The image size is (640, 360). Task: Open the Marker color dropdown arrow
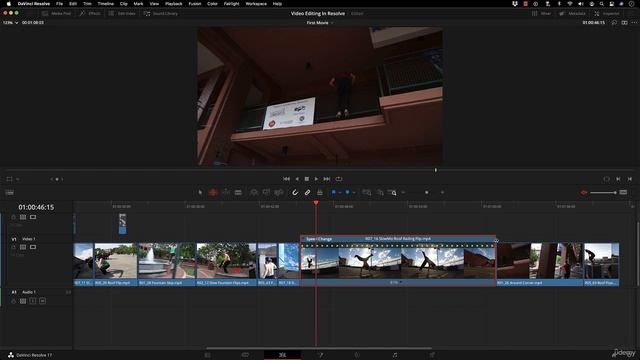[x=353, y=193]
